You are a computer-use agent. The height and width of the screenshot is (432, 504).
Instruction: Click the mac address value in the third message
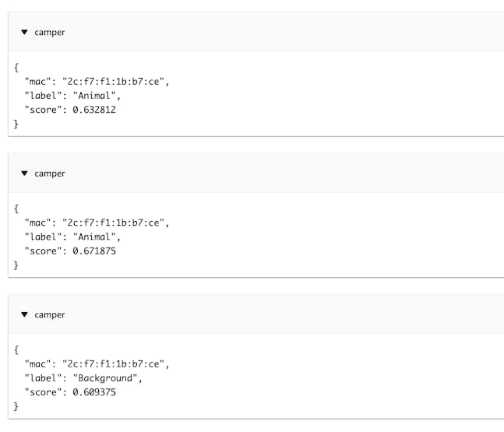[115, 364]
